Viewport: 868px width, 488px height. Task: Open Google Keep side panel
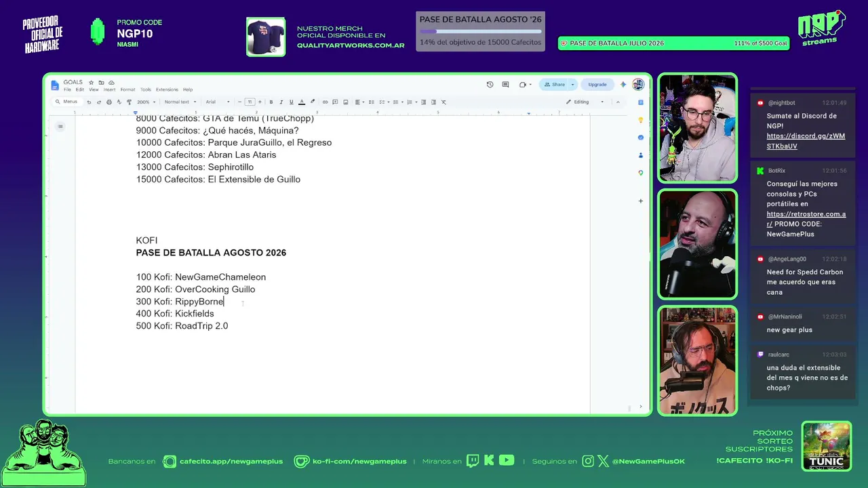point(641,120)
